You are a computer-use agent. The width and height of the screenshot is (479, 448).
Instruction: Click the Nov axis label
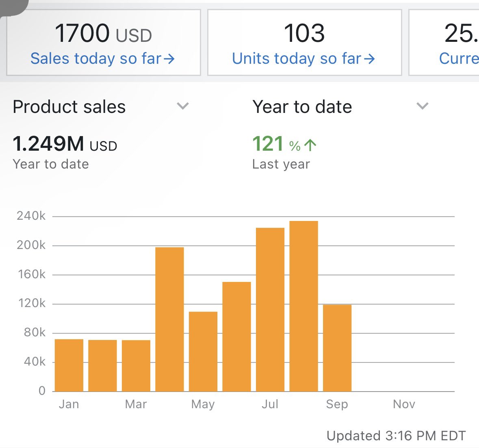point(404,404)
